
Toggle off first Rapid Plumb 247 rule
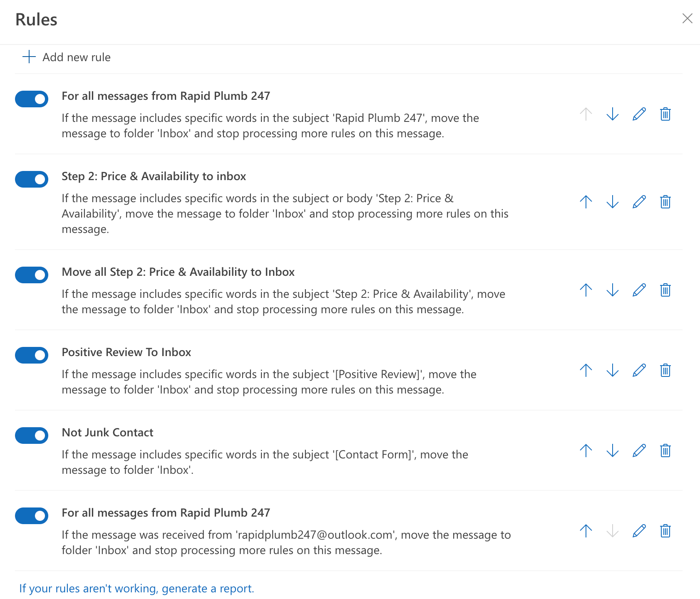point(32,99)
